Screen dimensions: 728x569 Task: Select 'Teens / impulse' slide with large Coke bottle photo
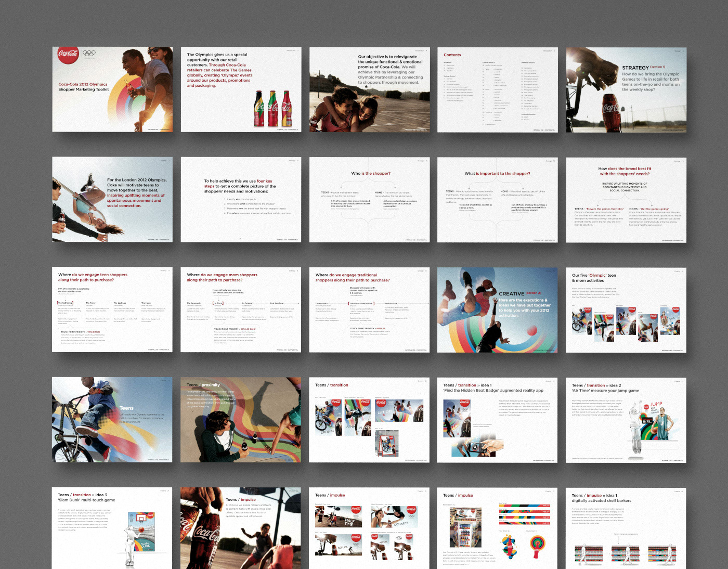tap(241, 528)
